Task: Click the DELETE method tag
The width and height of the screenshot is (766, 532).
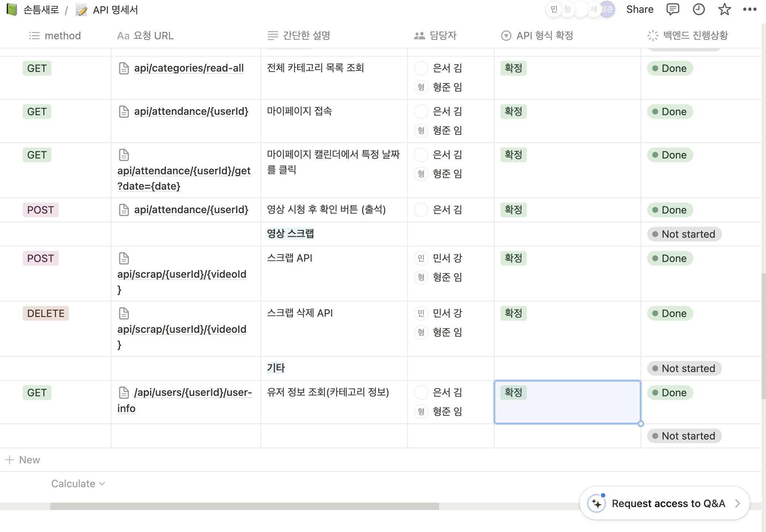Action: click(46, 313)
